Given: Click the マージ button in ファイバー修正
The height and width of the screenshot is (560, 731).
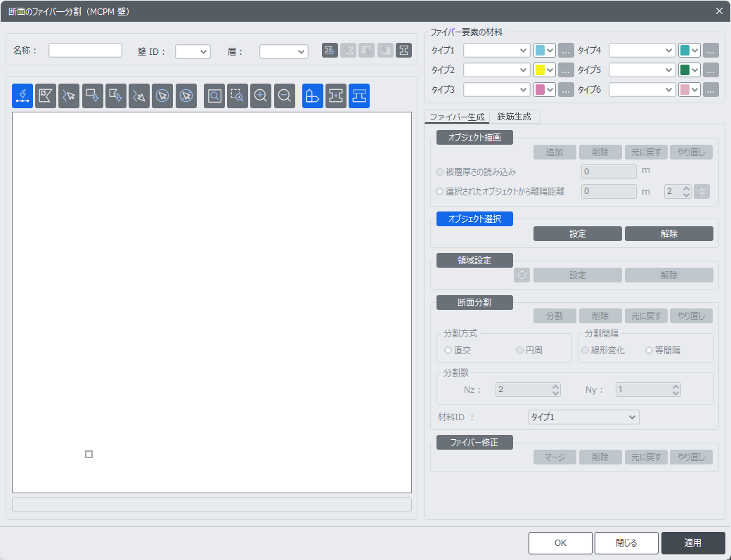Looking at the screenshot, I should [x=555, y=457].
